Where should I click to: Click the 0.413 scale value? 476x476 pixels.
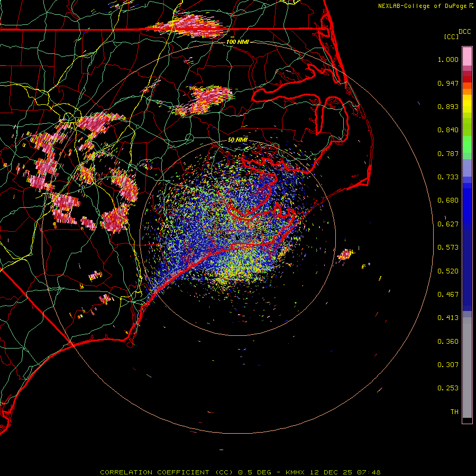(448, 318)
